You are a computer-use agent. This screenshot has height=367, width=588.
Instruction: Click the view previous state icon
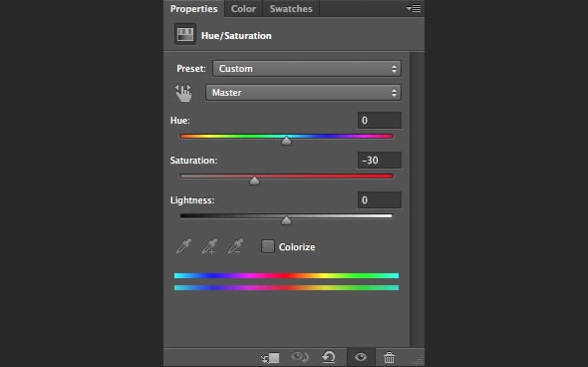pos(300,357)
